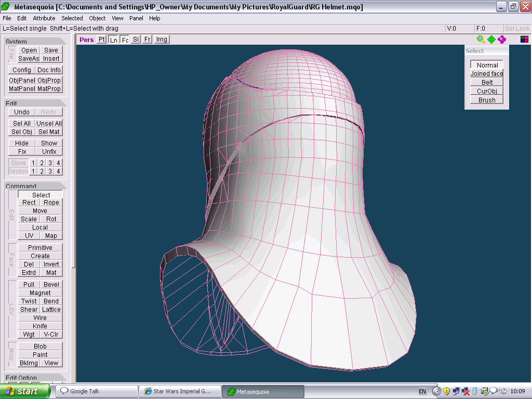
Task: Activate the Move command
Action: 40,211
